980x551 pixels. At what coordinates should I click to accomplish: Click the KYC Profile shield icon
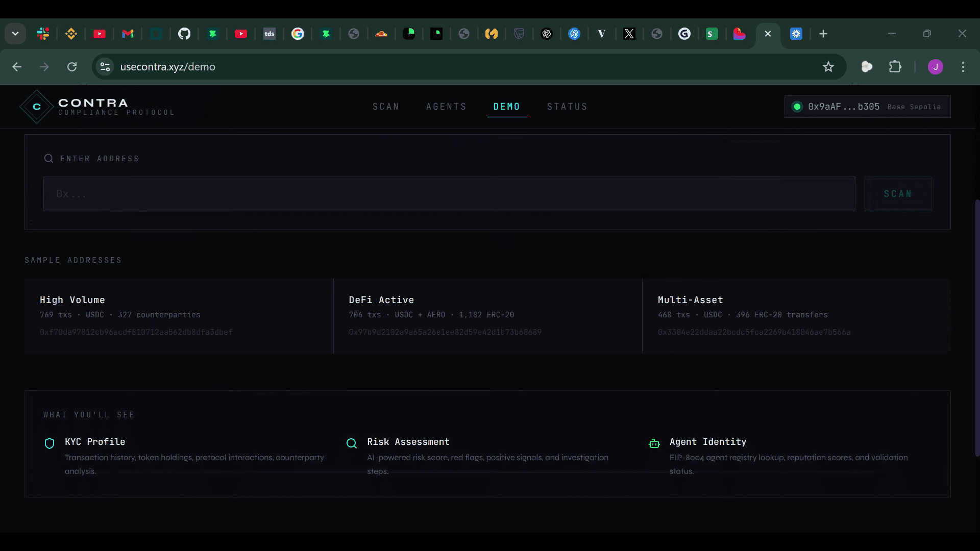[50, 443]
